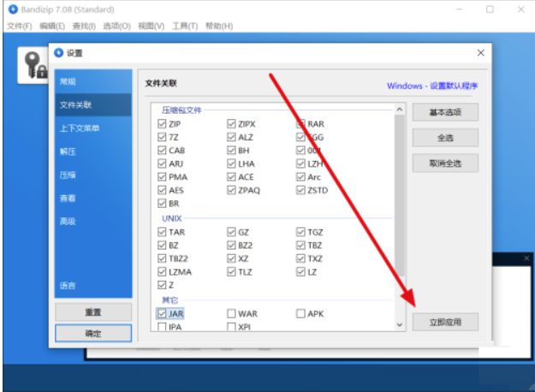Screen dimensions: 535x392
Task: Enable the WAR file association
Action: 231,313
